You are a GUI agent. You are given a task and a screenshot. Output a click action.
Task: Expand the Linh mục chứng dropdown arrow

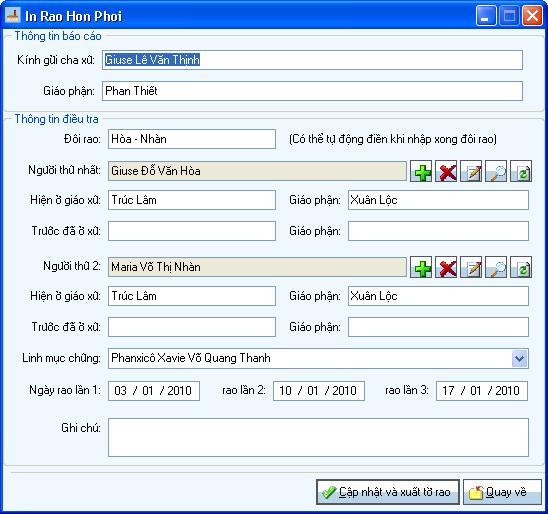pos(519,359)
